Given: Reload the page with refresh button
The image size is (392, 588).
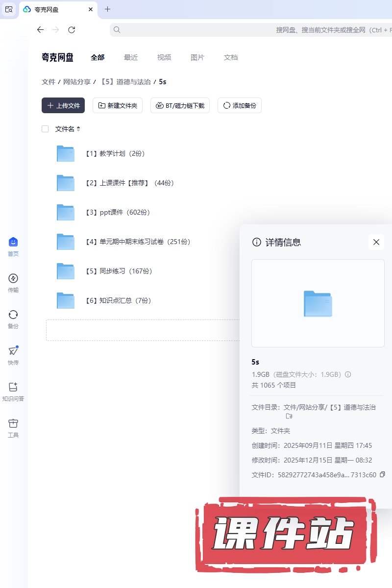Looking at the screenshot, I should click(x=72, y=30).
